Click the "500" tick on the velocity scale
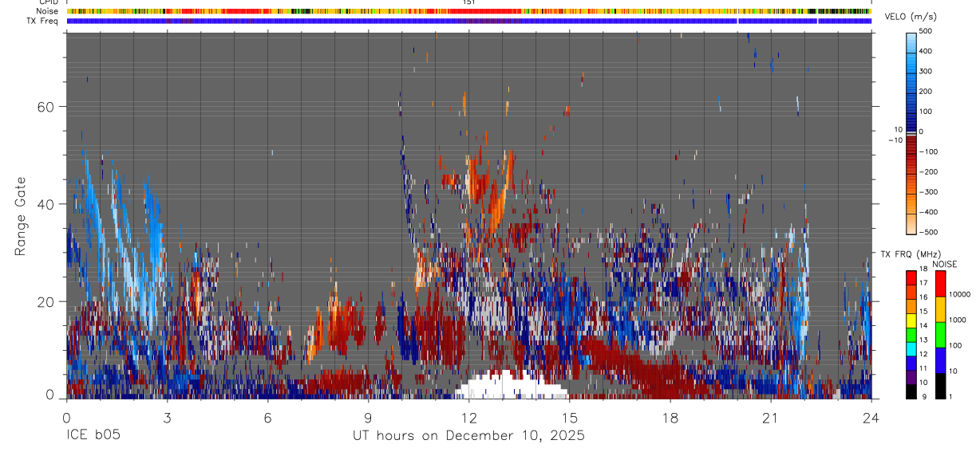Screen dimensions: 980x452 click(x=927, y=31)
